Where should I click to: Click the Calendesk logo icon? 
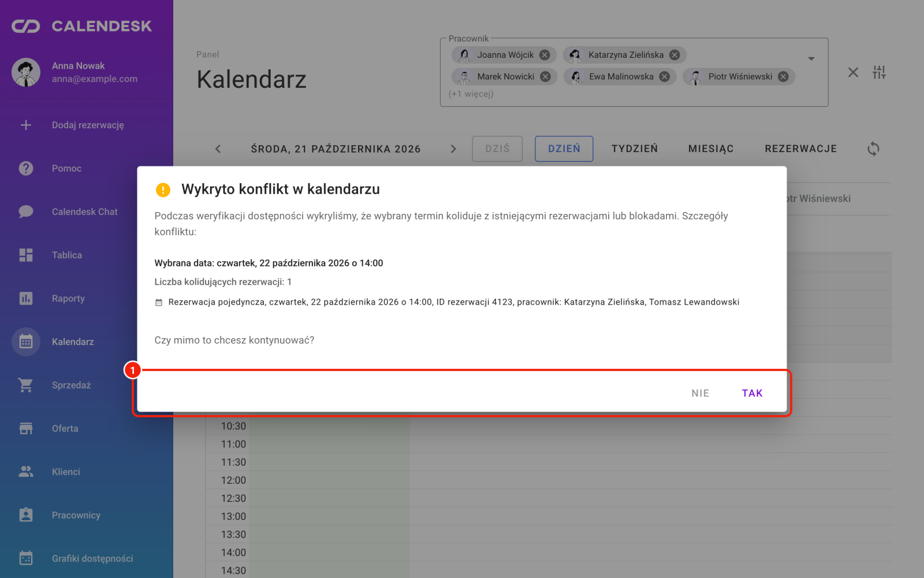[26, 26]
